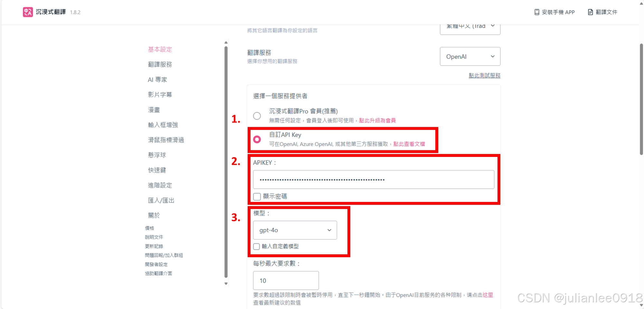644x309 pixels.
Task: Open the OpenAI translation service dropdown
Action: [x=470, y=57]
